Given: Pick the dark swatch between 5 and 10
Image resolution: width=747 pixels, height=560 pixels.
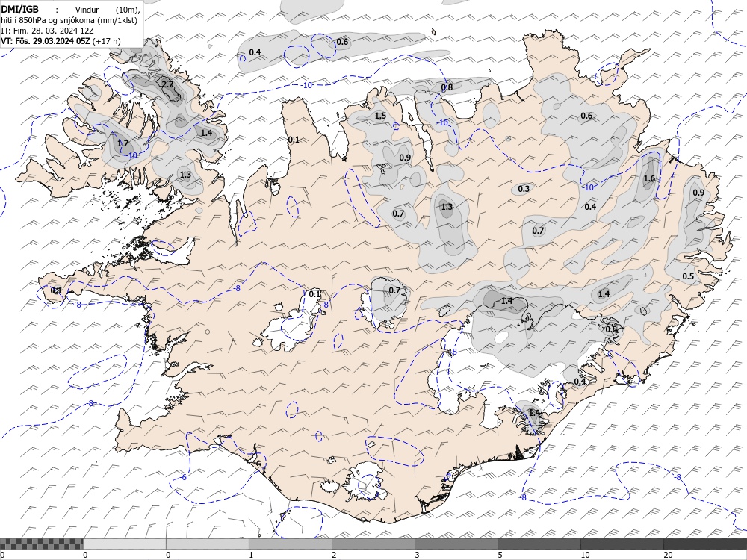Looking at the screenshot, I should 539,544.
